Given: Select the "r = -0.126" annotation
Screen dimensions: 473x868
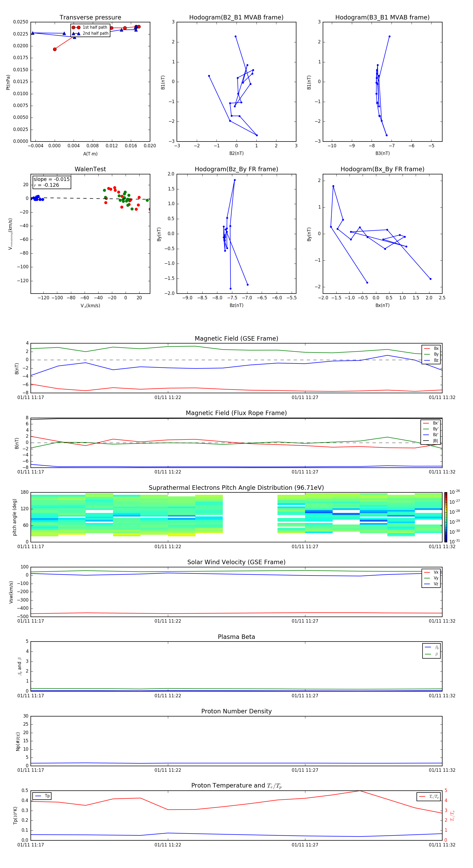Looking at the screenshot, I should (47, 185).
